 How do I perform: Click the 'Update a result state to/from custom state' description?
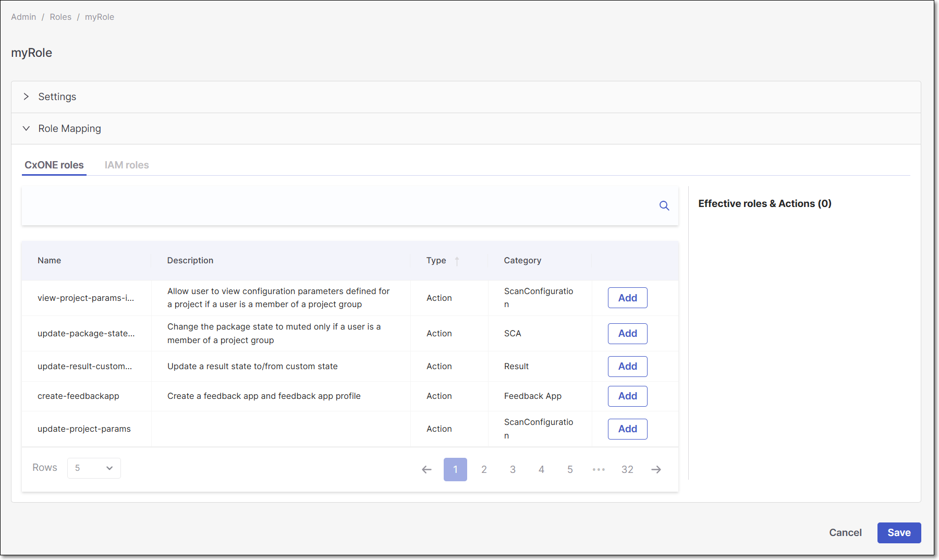252,367
